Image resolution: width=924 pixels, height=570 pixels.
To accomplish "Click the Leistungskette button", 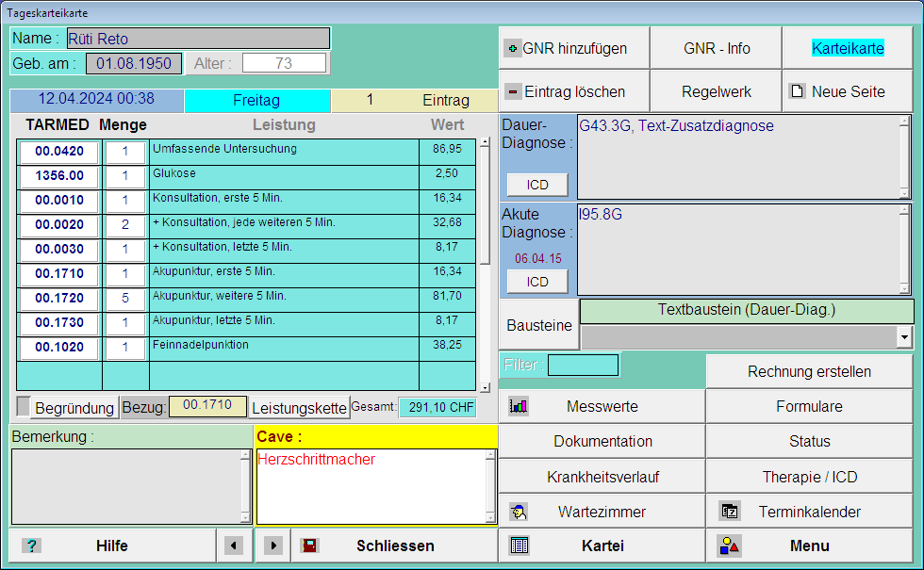I will pyautogui.click(x=300, y=407).
